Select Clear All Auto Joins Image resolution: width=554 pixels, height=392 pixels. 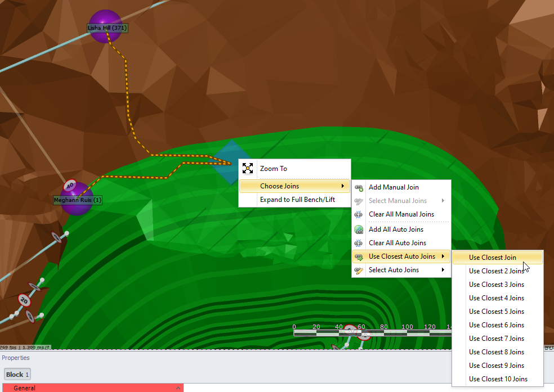(x=401, y=243)
